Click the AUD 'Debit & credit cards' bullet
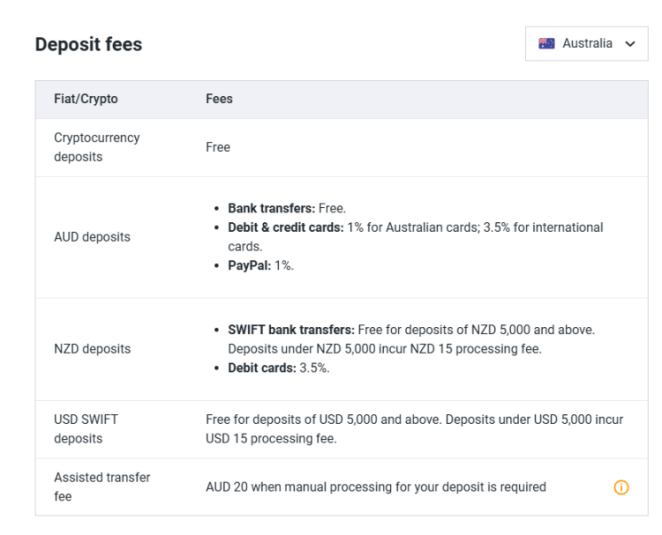The width and height of the screenshot is (662, 535). click(415, 237)
